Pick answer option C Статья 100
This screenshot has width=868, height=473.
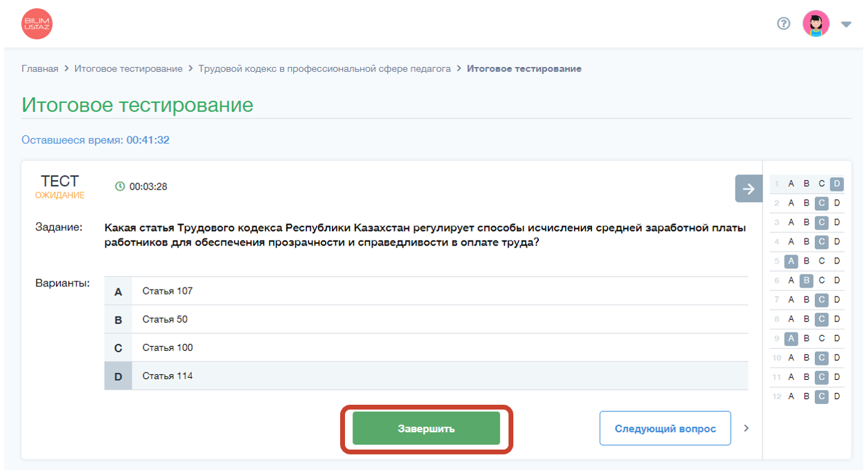click(426, 348)
